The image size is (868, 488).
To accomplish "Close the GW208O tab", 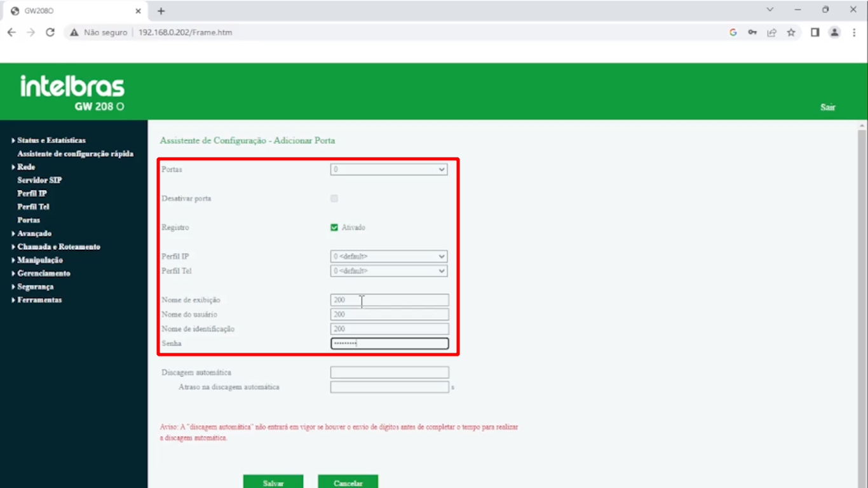I will pyautogui.click(x=138, y=11).
